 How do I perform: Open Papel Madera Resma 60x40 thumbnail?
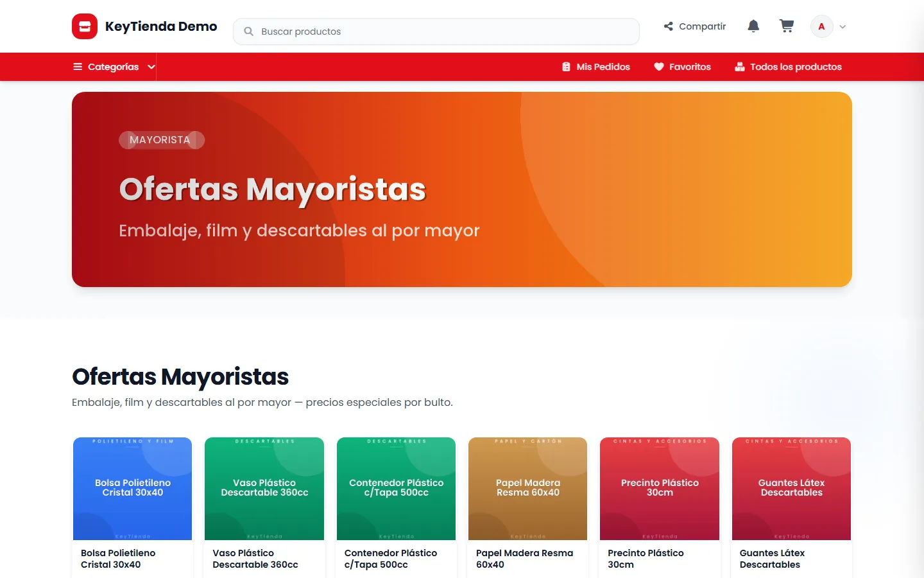[x=528, y=489]
